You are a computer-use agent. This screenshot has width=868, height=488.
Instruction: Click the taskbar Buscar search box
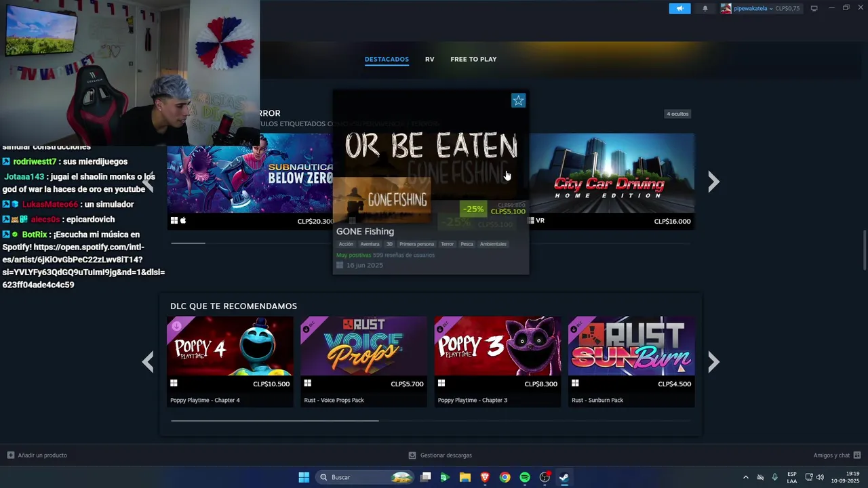tap(365, 477)
